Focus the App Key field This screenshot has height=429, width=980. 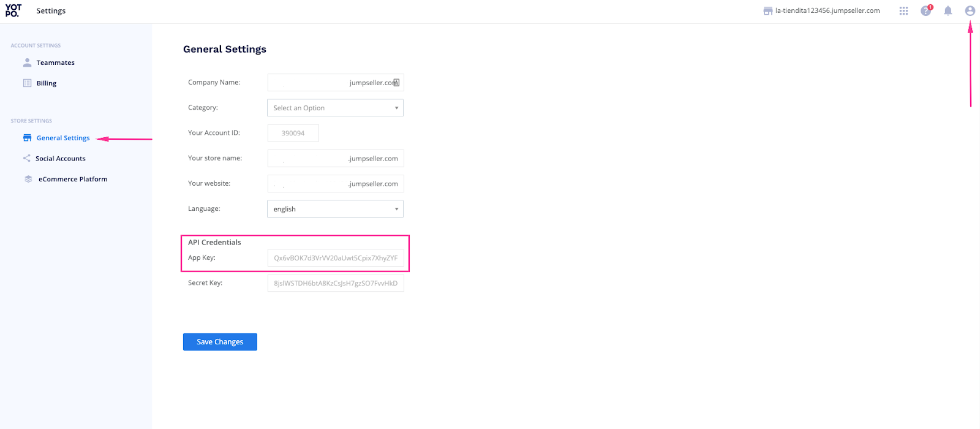pyautogui.click(x=335, y=258)
